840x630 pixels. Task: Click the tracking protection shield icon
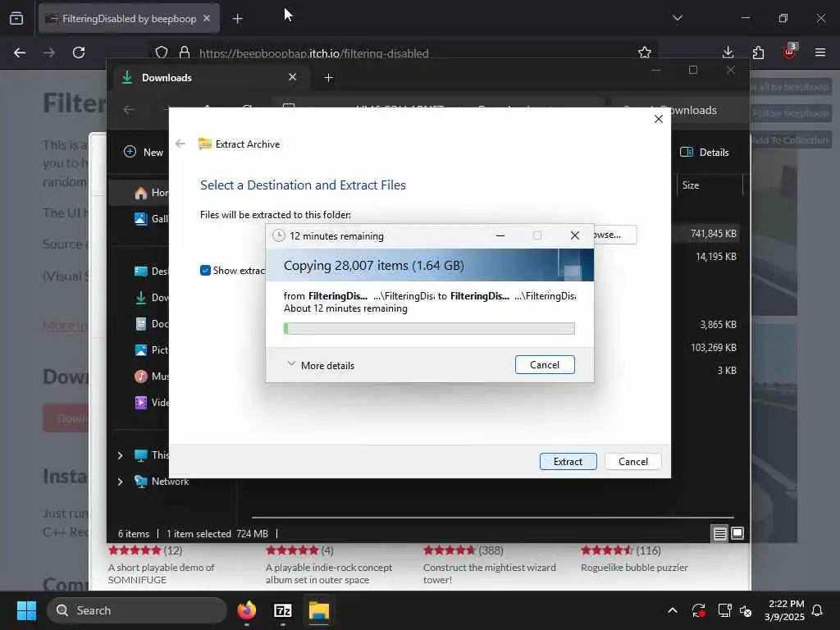tap(162, 52)
